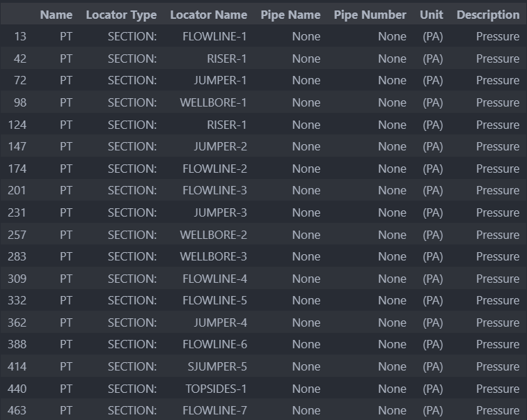Screen dimensions: 527x420
Task: Click (PA) unit in row 463
Action: [433, 410]
